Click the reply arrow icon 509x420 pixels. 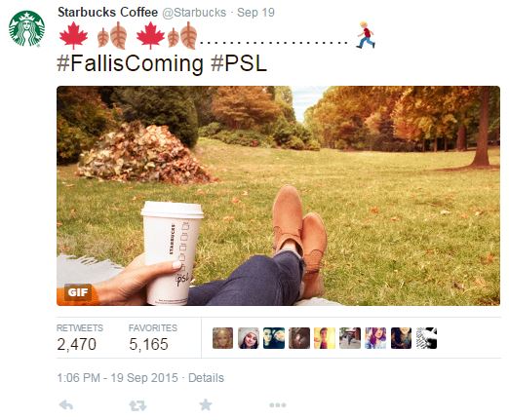[x=66, y=405]
